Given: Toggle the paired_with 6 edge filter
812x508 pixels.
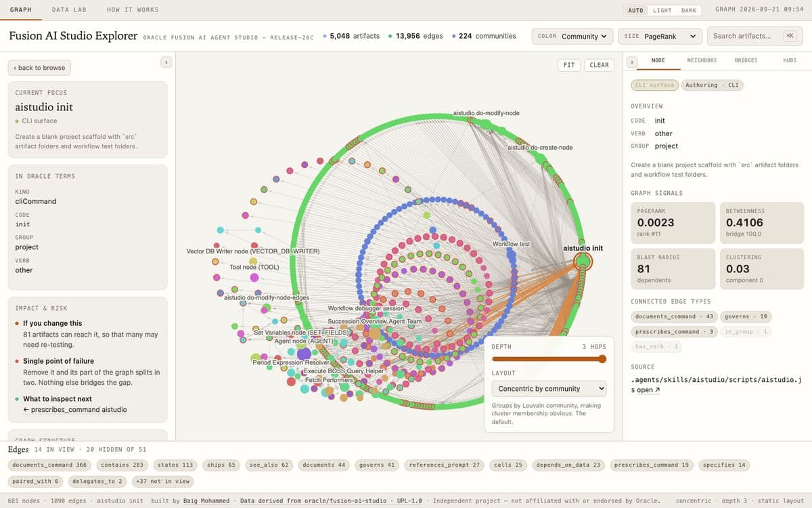Looking at the screenshot, I should pyautogui.click(x=35, y=481).
